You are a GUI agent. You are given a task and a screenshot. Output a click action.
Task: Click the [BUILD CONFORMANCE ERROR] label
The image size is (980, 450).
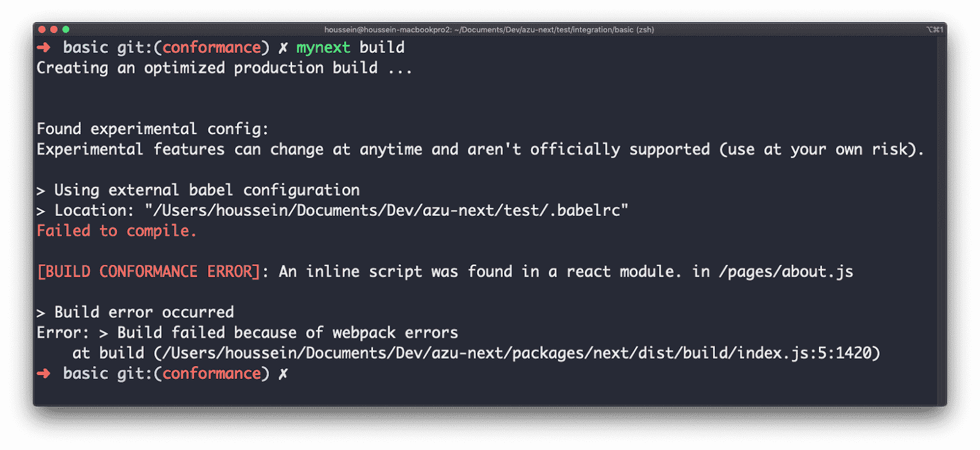click(x=149, y=272)
